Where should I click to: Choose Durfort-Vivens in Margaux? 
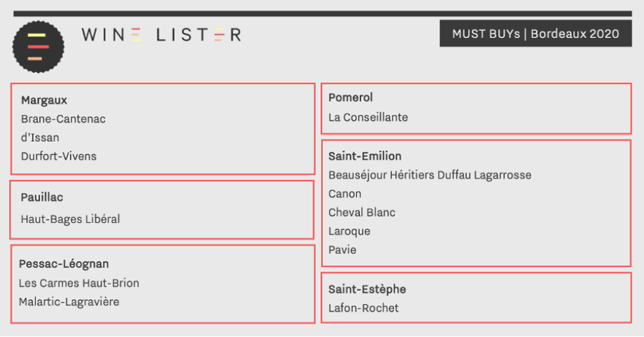[x=59, y=156]
